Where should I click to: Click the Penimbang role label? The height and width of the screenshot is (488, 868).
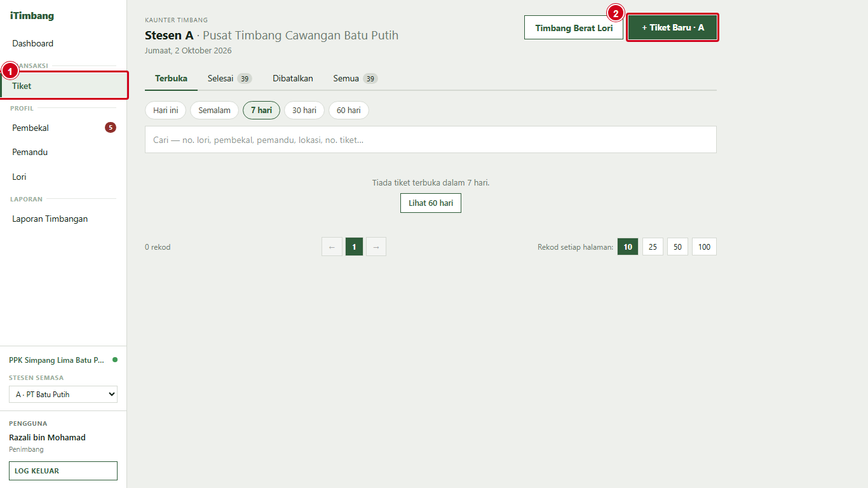(26, 449)
